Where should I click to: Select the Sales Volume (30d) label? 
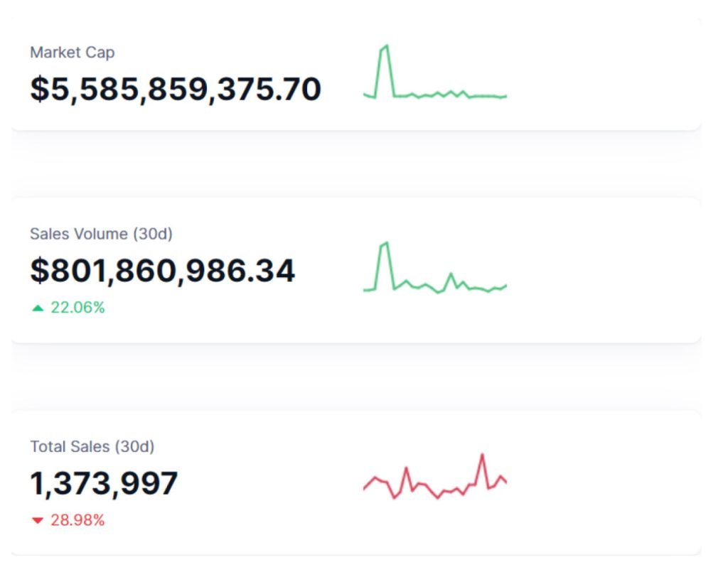coord(101,234)
